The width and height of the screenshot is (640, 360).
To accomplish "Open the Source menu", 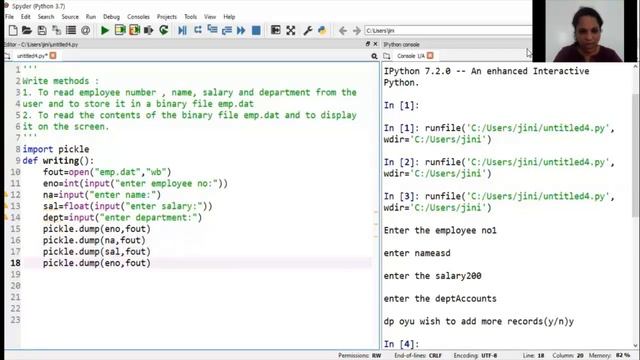I will click(x=70, y=17).
